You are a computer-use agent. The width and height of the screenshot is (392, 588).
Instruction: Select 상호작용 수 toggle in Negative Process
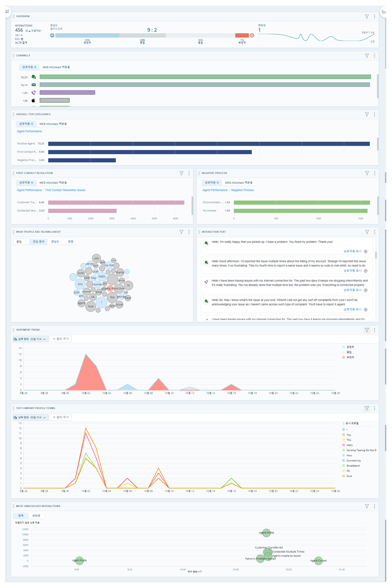pyautogui.click(x=211, y=182)
